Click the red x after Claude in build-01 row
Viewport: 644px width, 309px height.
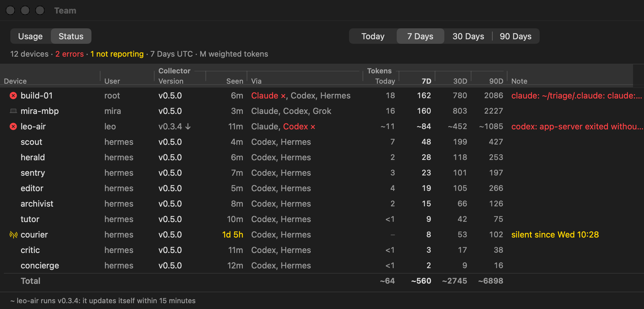[x=283, y=96]
